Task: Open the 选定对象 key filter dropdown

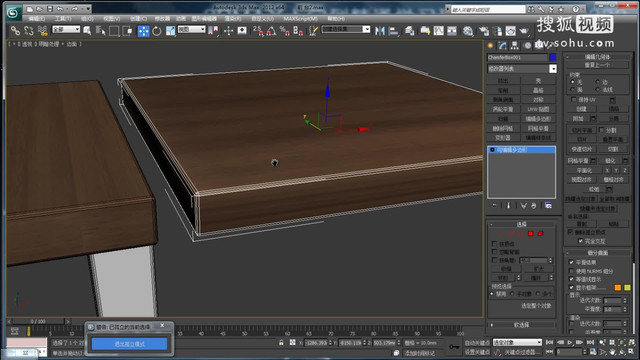Action: point(517,342)
